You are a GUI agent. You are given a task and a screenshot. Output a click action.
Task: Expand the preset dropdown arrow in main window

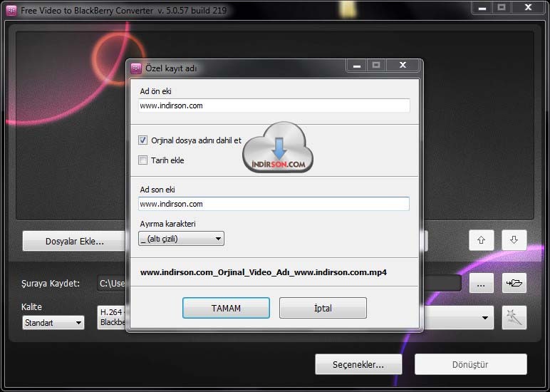(484, 318)
